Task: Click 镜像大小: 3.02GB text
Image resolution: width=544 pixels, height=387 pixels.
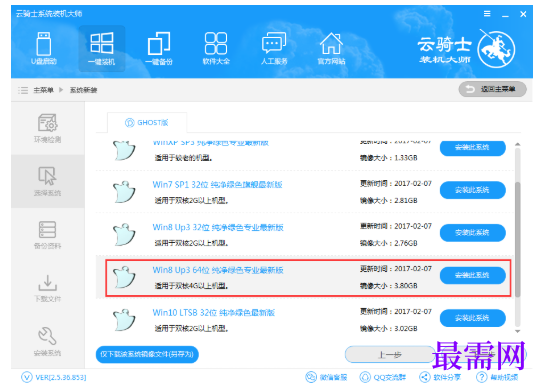Action: click(x=389, y=329)
